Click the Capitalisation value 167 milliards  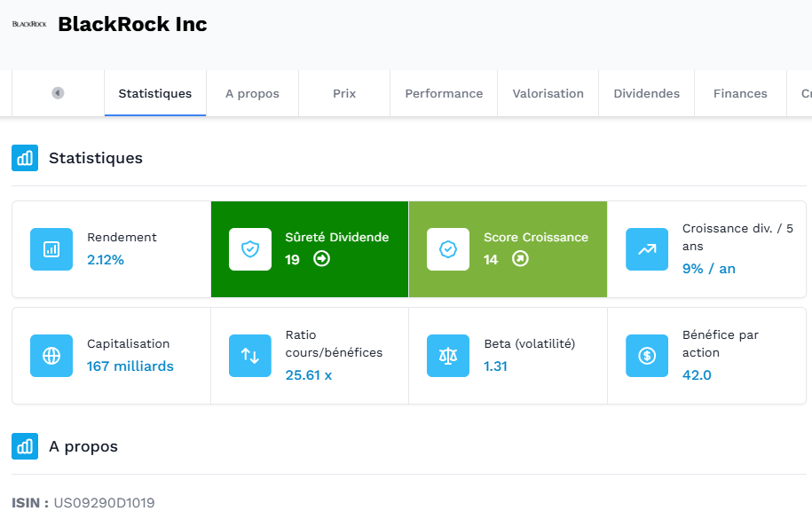pos(130,366)
